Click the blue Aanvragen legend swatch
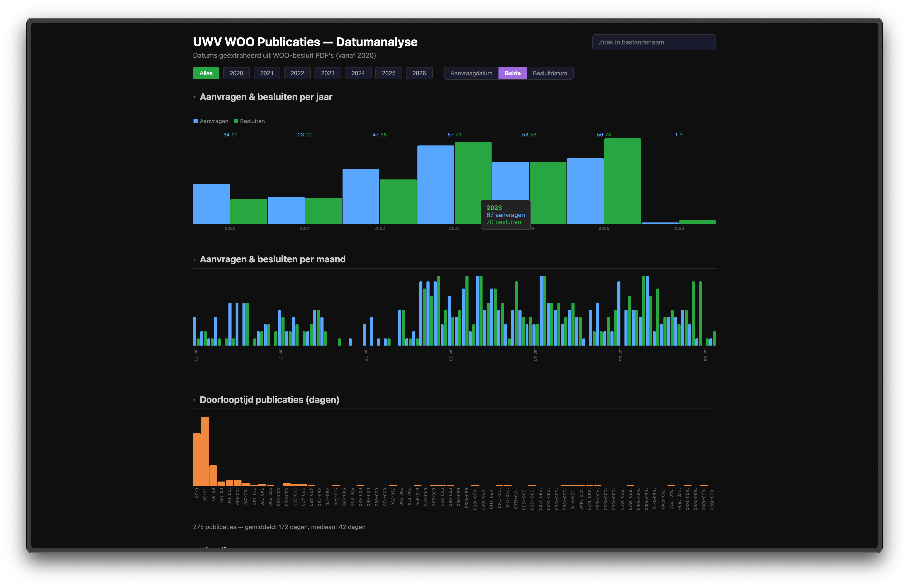This screenshot has height=588, width=909. point(196,121)
